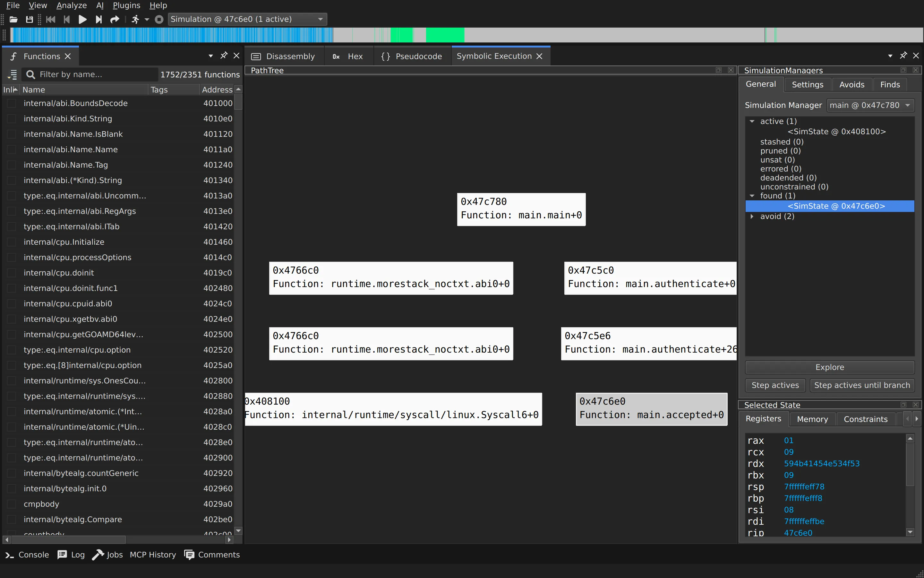Image resolution: width=924 pixels, height=578 pixels.
Task: Open MCP History panel
Action: coord(153,555)
